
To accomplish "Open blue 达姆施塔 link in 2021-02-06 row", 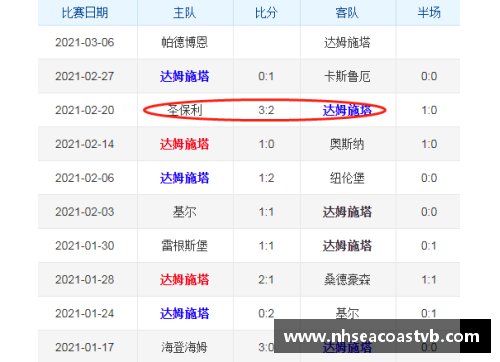I will [184, 178].
